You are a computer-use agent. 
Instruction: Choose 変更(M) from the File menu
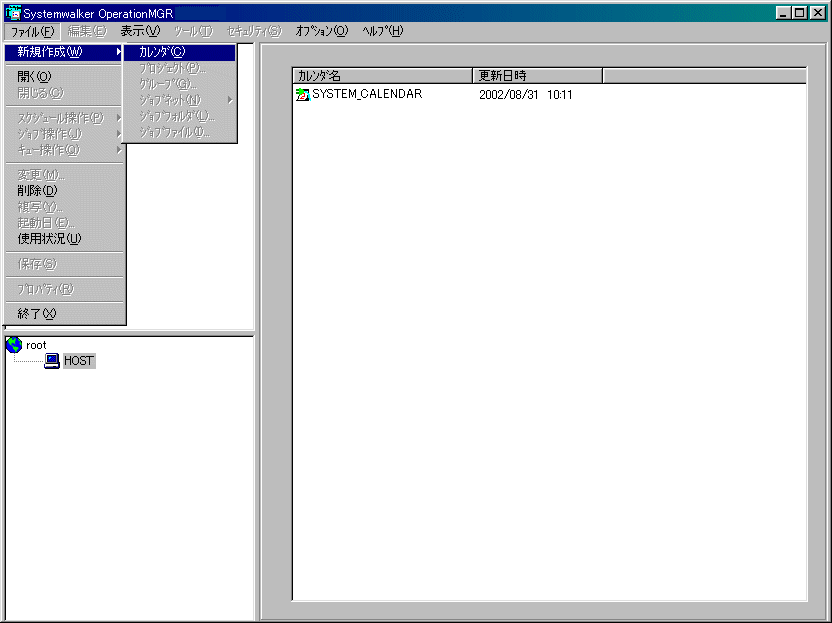tap(65, 175)
